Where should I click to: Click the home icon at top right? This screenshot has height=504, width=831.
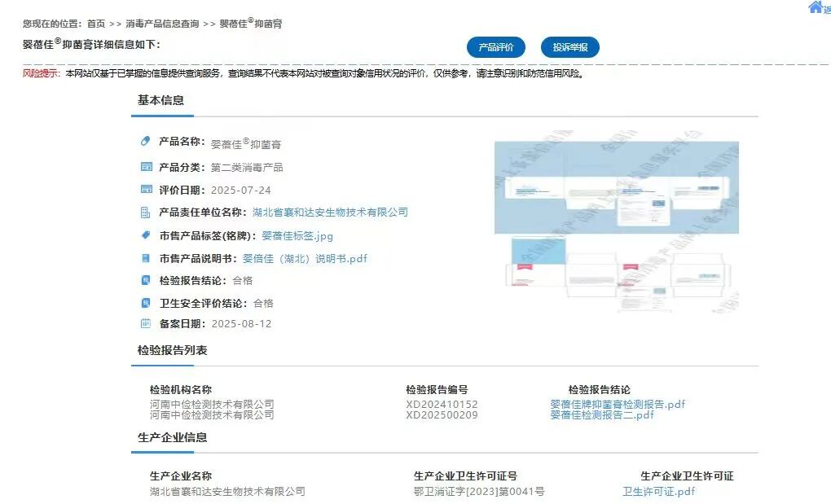[816, 7]
